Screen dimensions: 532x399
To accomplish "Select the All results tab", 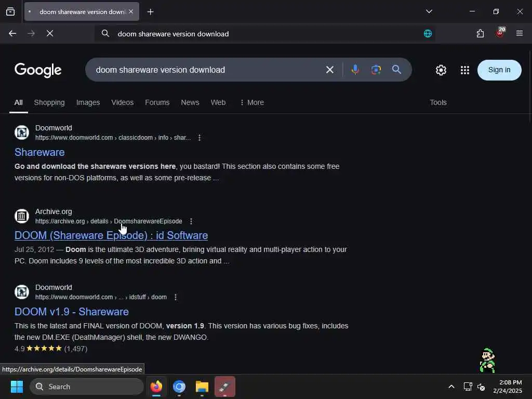I will [x=19, y=102].
